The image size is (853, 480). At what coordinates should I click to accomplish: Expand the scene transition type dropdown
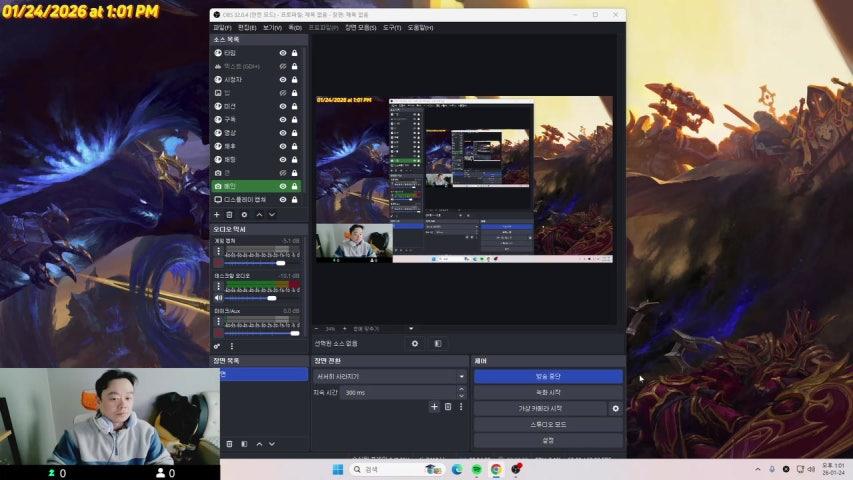pos(461,376)
